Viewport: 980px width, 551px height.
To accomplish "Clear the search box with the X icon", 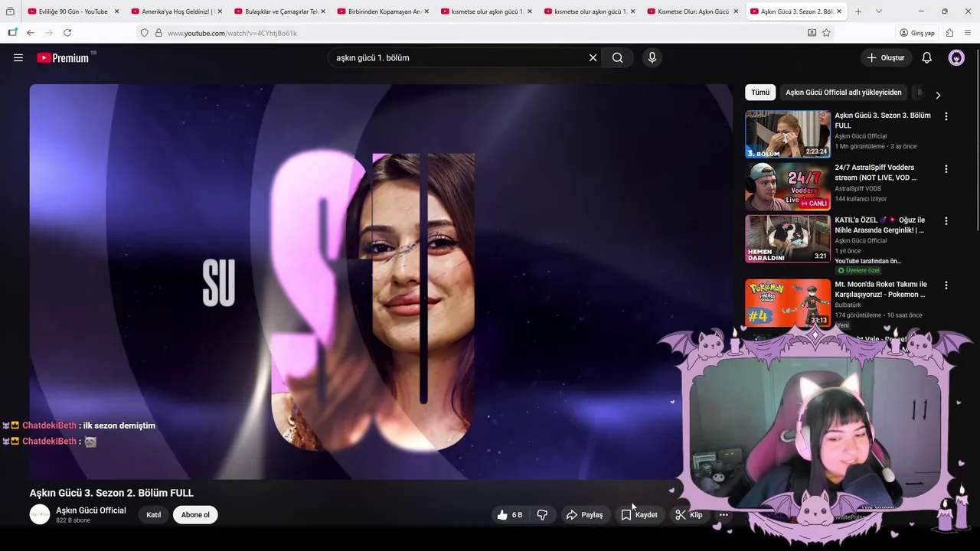I will [x=593, y=57].
